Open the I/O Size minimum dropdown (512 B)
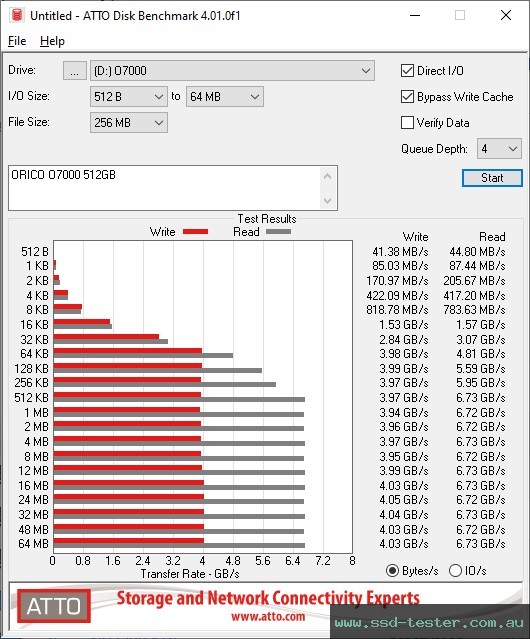The width and height of the screenshot is (530, 639). (x=129, y=97)
